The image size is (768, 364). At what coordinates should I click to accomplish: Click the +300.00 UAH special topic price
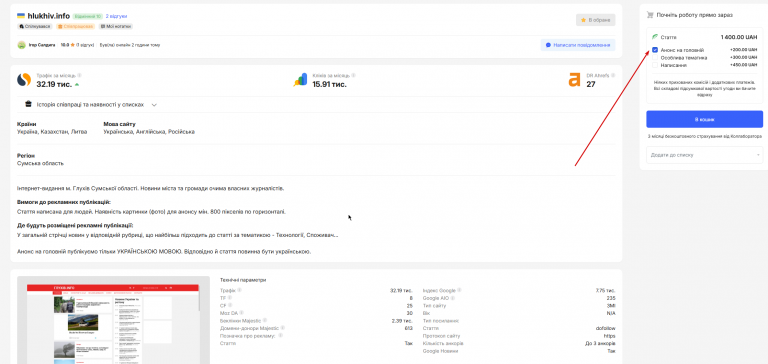click(743, 57)
